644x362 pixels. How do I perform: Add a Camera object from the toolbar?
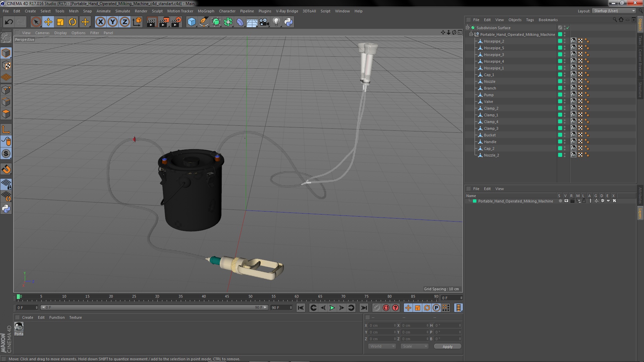(264, 22)
